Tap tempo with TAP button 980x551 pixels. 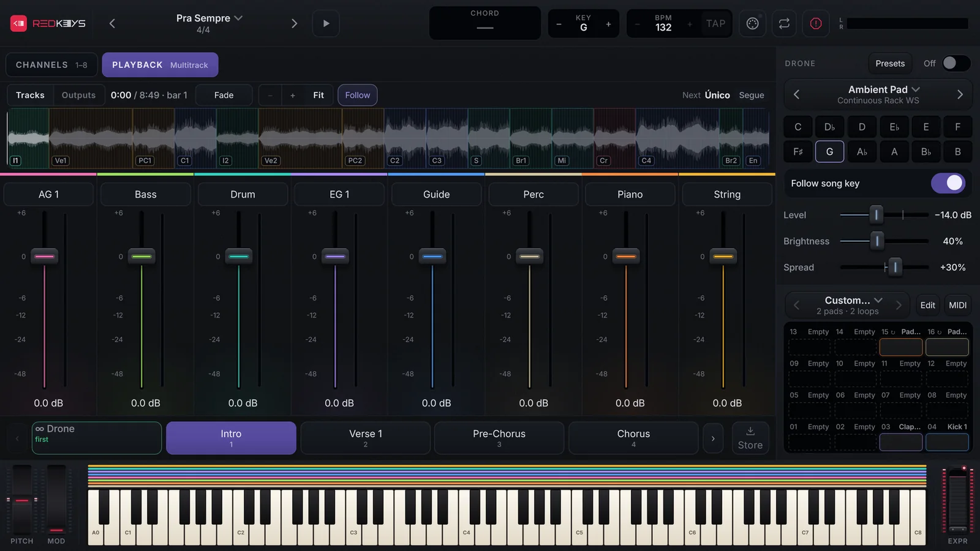tap(715, 24)
